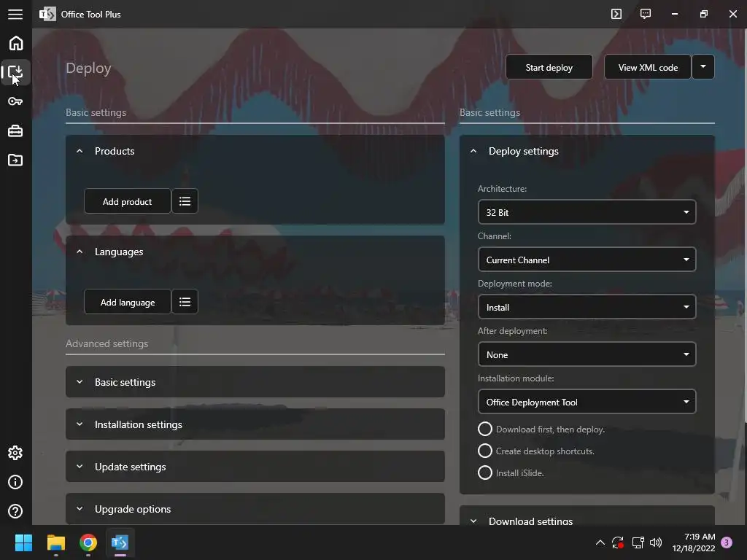Open Google Chrome from the taskbar
This screenshot has height=560, width=747.
coord(88,542)
